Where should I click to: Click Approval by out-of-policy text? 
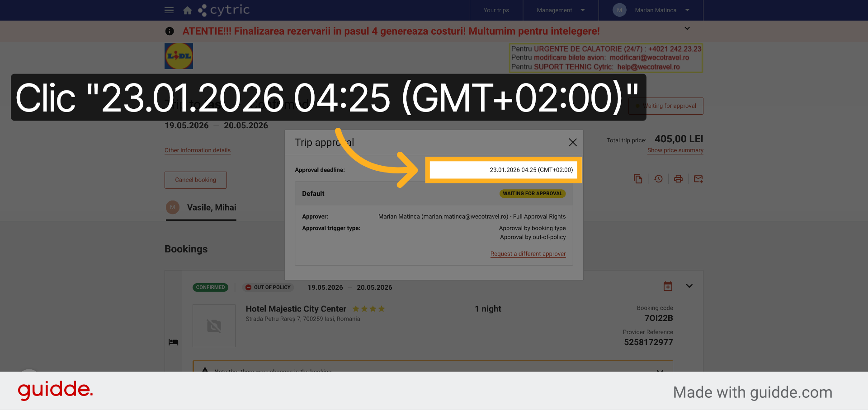(x=533, y=237)
